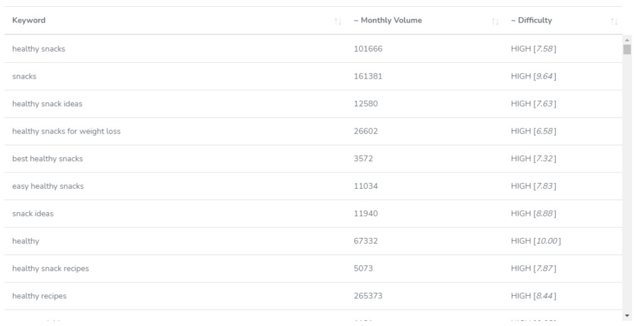This screenshot has width=644, height=326.
Task: Click the "snack ideas" keyword
Action: pyautogui.click(x=33, y=214)
